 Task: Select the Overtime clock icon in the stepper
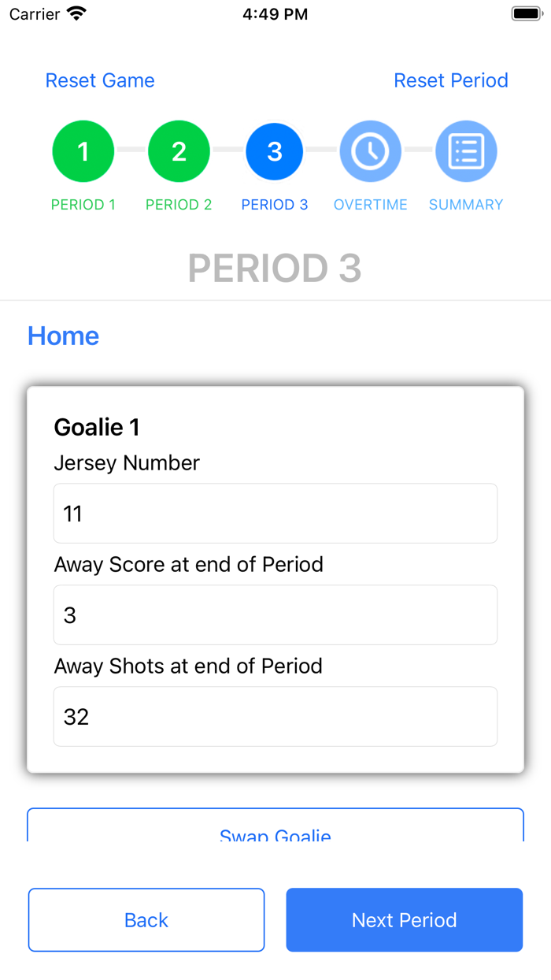pos(370,150)
